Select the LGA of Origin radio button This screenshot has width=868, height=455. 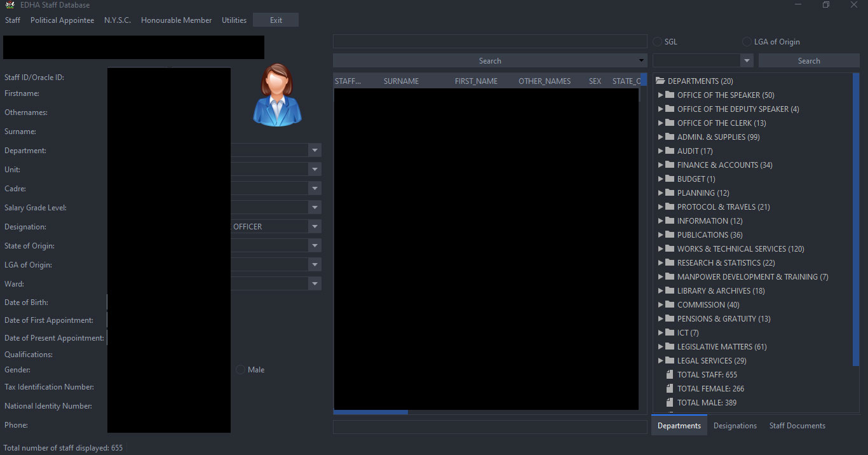[747, 42]
